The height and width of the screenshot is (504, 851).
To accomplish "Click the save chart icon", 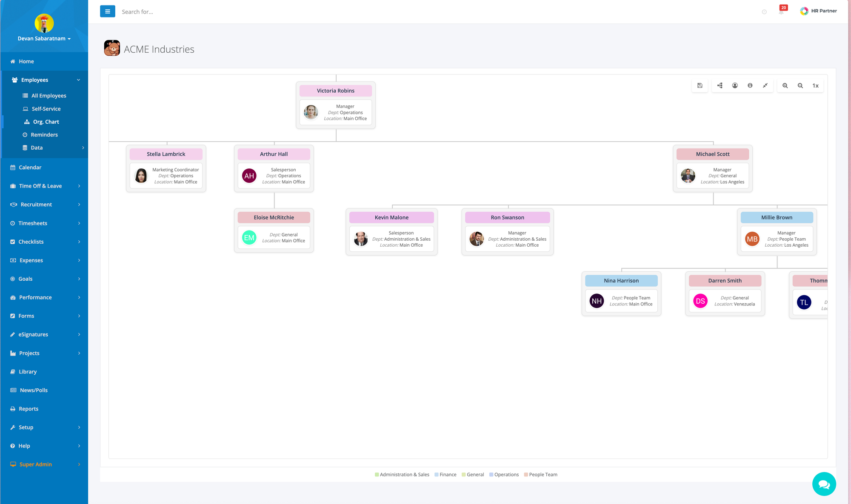I will pos(700,85).
